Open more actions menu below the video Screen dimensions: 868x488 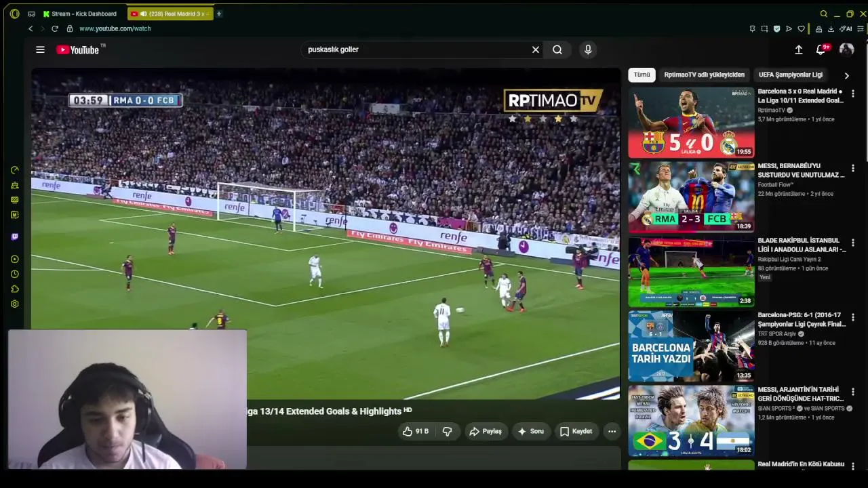pos(612,431)
